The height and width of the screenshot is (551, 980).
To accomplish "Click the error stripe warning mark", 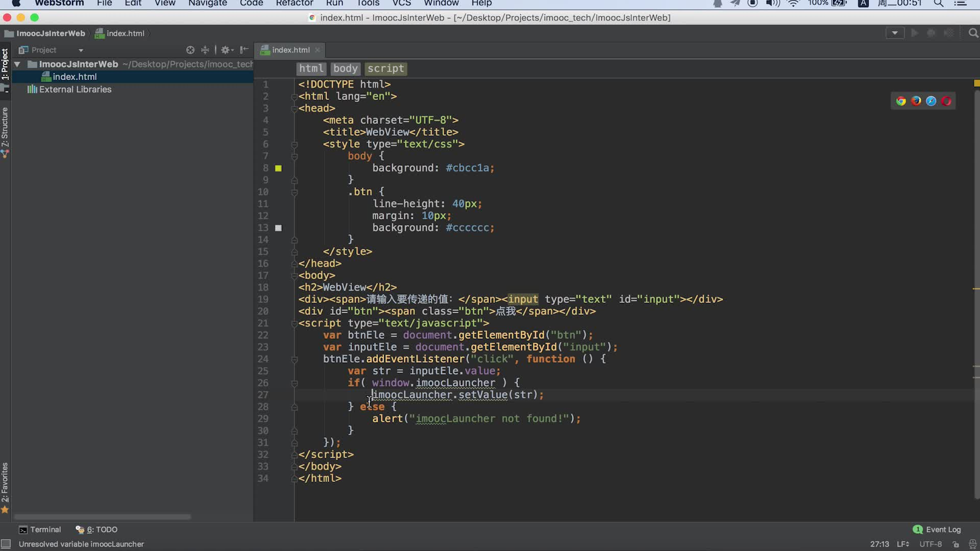I will pos(976,289).
